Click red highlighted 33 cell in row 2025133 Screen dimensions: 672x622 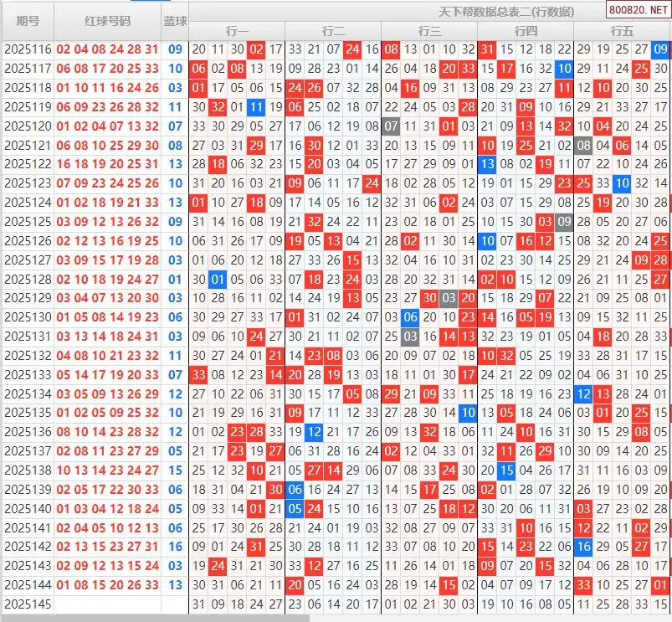click(198, 375)
